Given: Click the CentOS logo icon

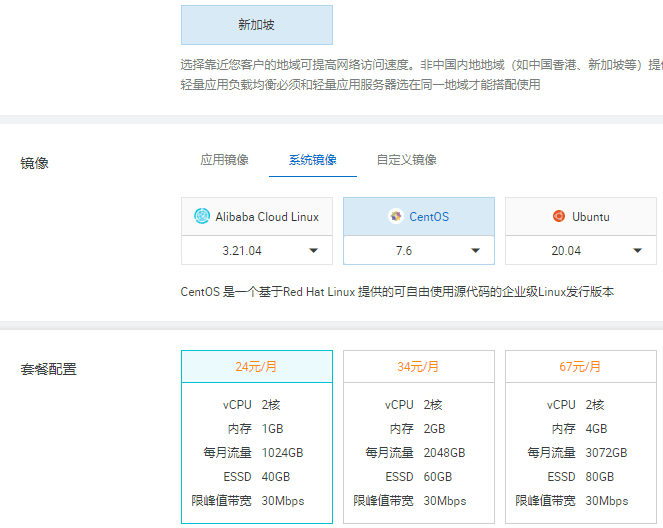Looking at the screenshot, I should [396, 216].
